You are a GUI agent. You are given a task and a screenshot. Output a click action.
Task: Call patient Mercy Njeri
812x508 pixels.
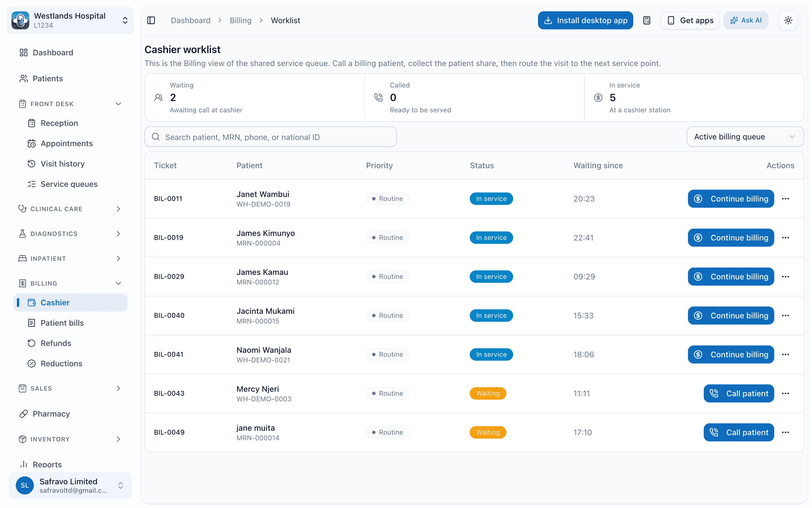(x=738, y=393)
